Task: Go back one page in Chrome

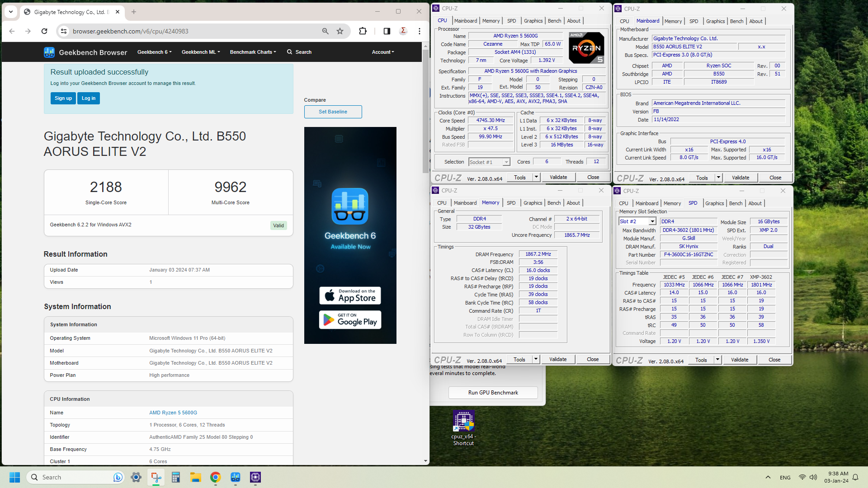Action: click(12, 31)
